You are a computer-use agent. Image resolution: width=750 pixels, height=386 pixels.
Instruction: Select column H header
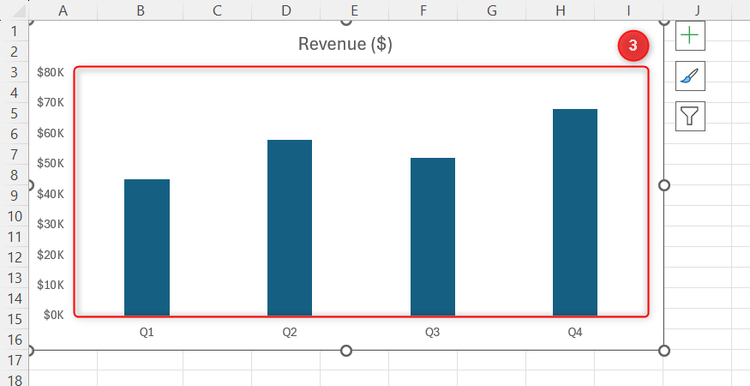pyautogui.click(x=560, y=10)
